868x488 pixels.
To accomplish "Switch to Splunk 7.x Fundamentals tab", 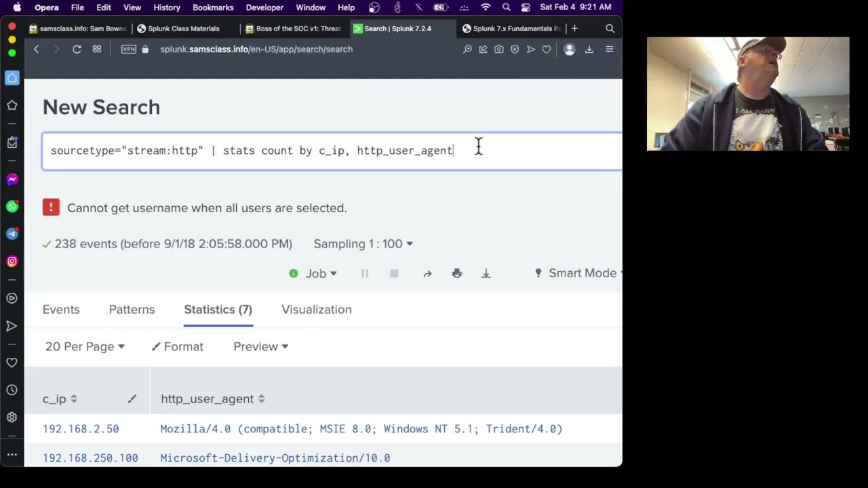I will point(511,28).
